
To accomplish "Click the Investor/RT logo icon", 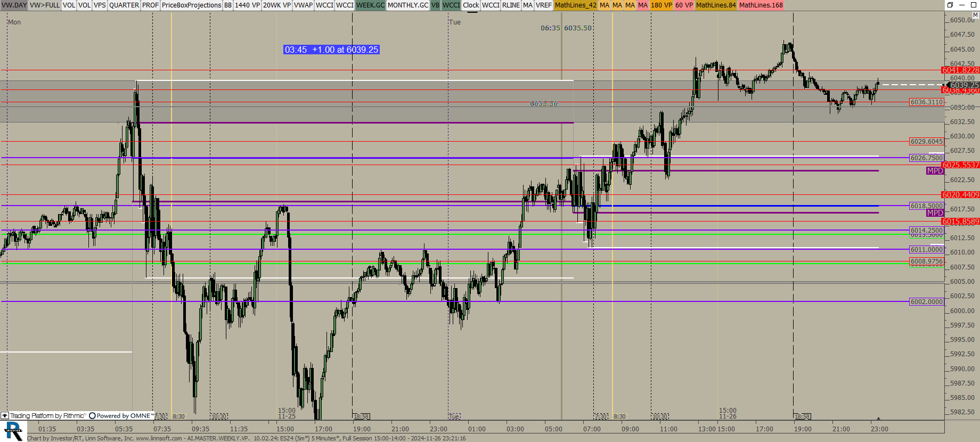I will point(13,431).
